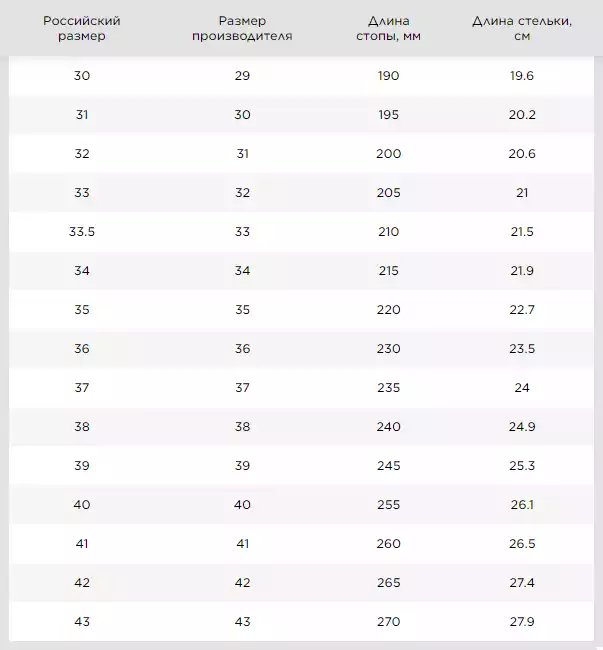The height and width of the screenshot is (650, 603).
Task: Click foot length 230 value
Action: point(389,349)
